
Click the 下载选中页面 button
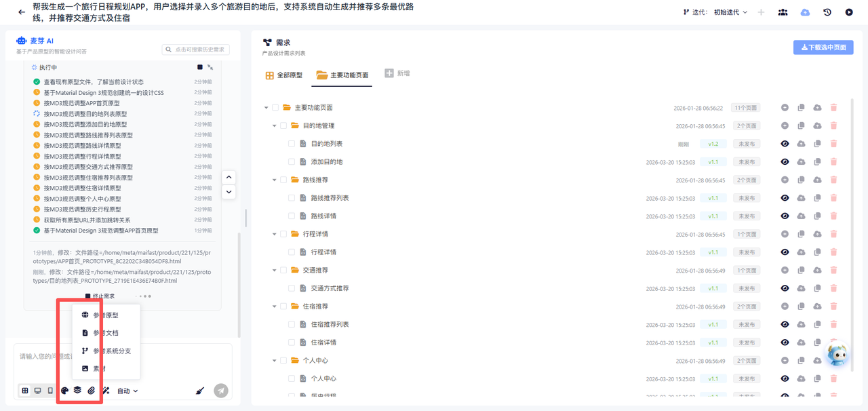[823, 47]
